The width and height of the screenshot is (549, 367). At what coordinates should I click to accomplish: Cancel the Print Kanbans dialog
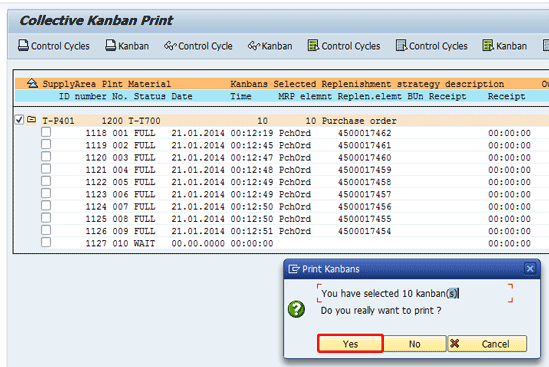[x=487, y=344]
